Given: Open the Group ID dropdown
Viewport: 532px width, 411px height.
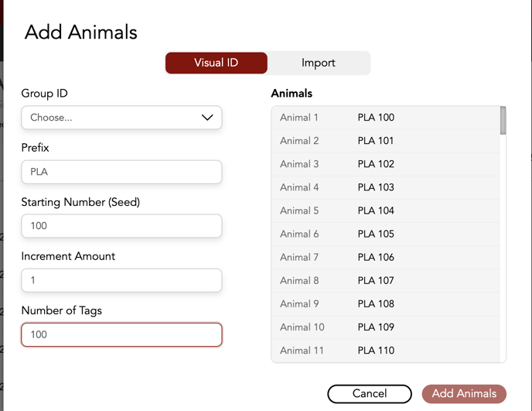Looking at the screenshot, I should [121, 118].
